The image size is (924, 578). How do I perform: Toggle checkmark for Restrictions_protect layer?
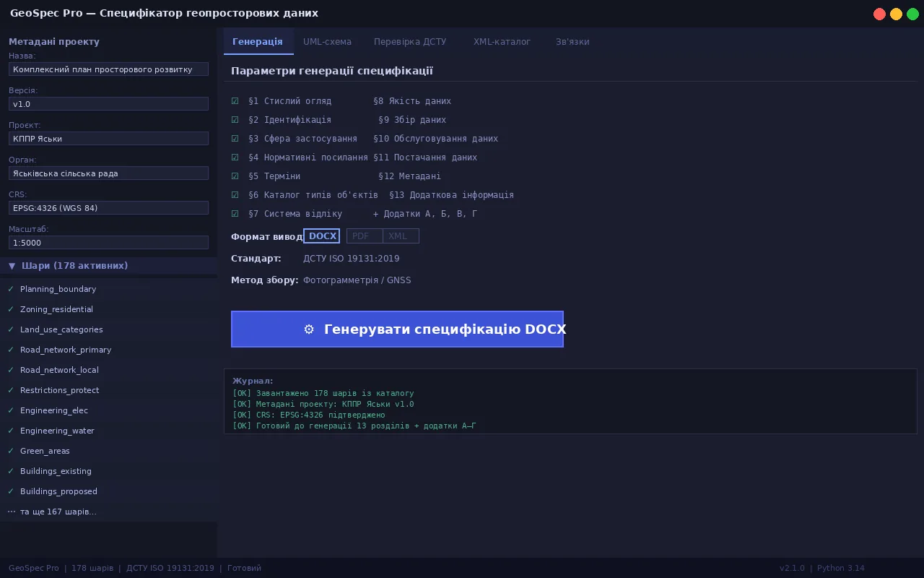click(11, 390)
